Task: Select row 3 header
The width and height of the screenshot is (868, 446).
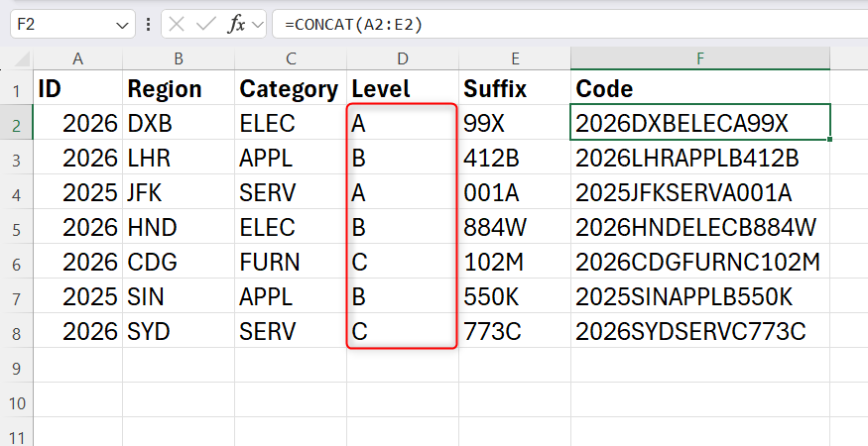Action: 17,160
